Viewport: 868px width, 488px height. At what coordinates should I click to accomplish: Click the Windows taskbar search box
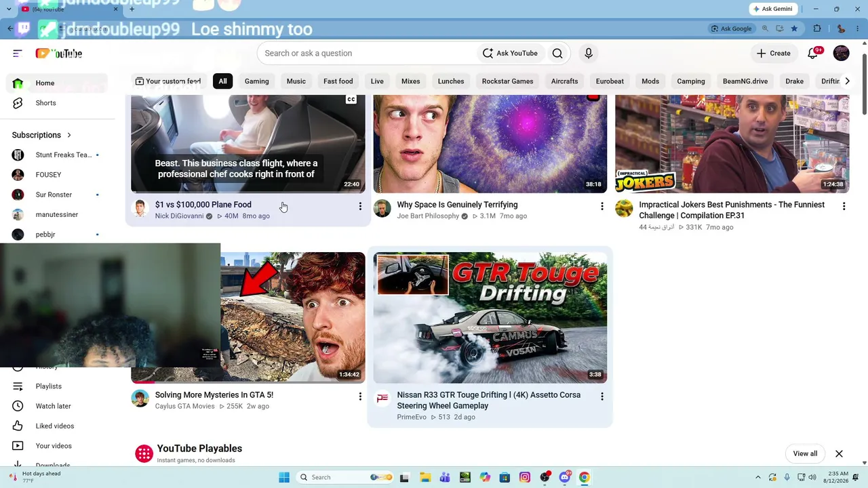346,477
